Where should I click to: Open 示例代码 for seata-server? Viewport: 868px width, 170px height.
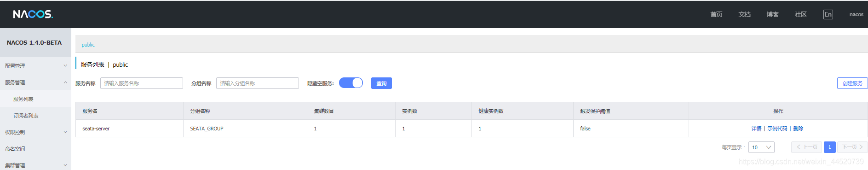[x=777, y=129]
